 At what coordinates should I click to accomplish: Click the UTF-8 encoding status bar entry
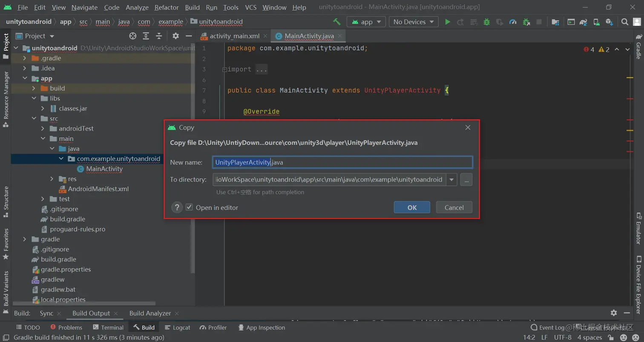pos(563,337)
